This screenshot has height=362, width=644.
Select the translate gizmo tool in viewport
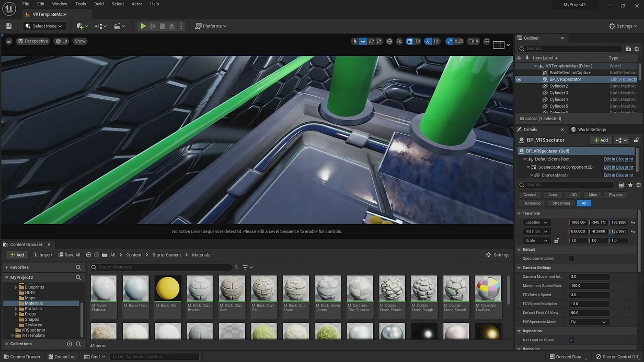point(363,41)
